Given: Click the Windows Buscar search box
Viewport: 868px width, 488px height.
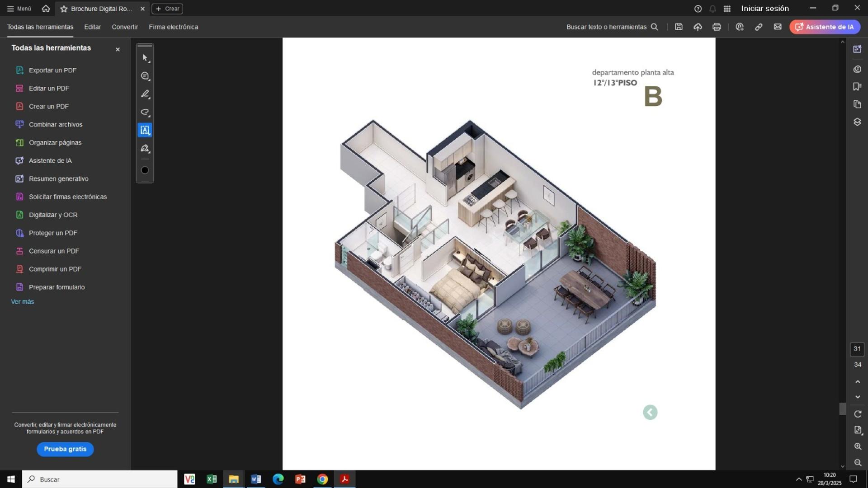Looking at the screenshot, I should tap(99, 479).
